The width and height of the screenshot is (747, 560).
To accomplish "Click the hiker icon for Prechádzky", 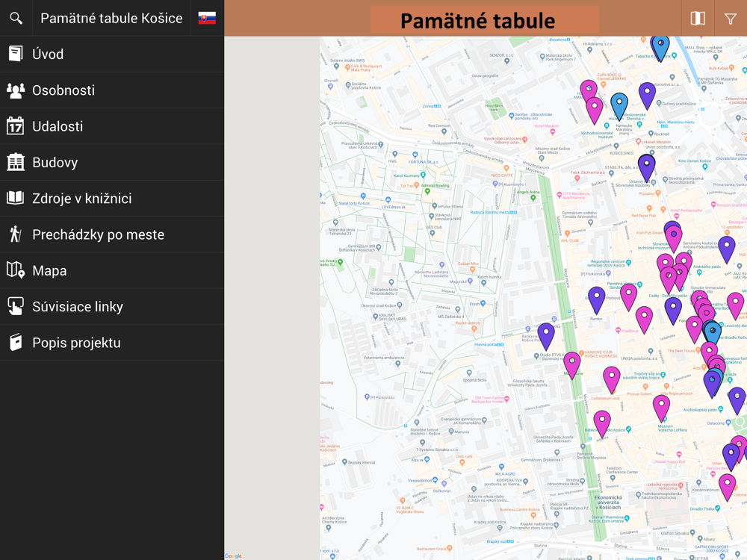I will [16, 234].
